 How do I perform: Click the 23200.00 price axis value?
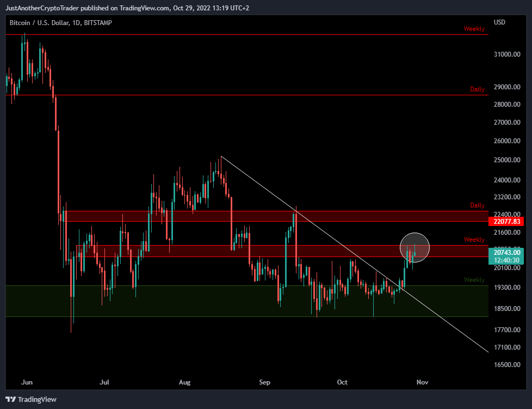pos(507,197)
